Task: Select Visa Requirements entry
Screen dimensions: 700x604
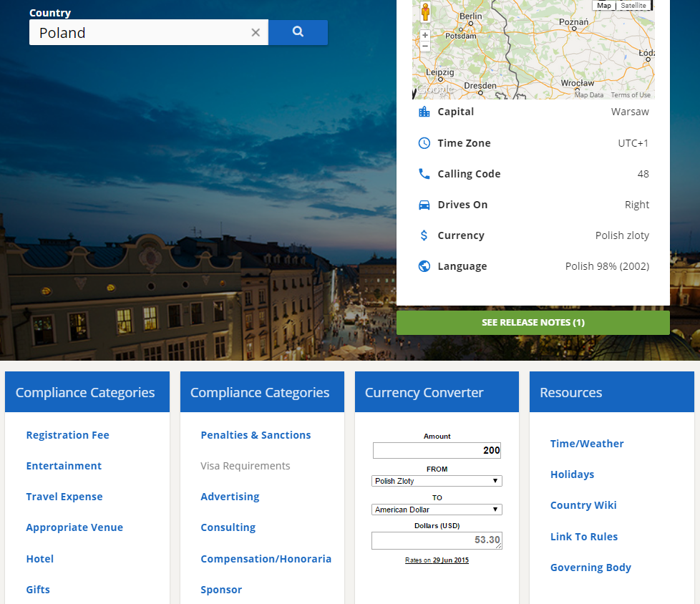Action: (246, 466)
